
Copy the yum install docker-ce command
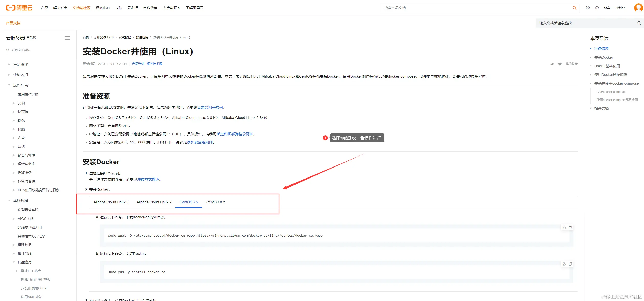coord(570,264)
